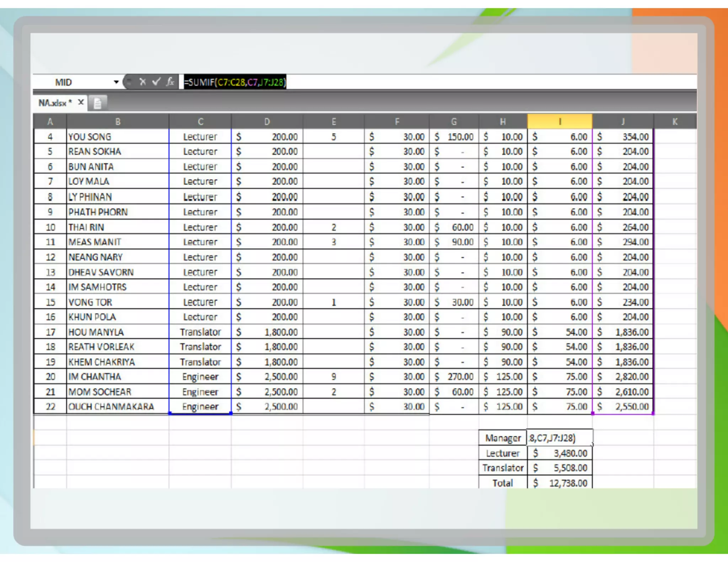Click the SUMIF formula text in formula bar
The width and height of the screenshot is (728, 562).
coord(235,82)
